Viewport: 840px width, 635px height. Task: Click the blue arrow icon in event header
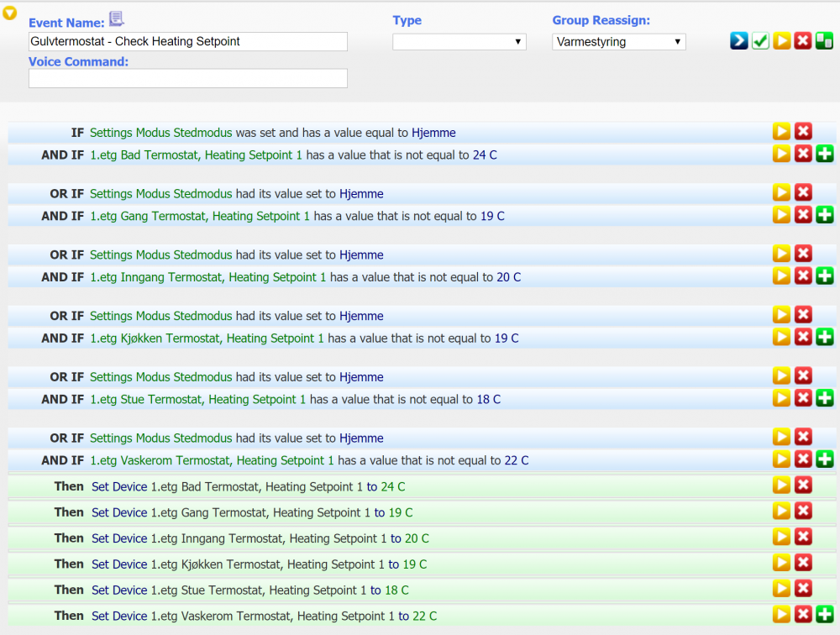[738, 41]
